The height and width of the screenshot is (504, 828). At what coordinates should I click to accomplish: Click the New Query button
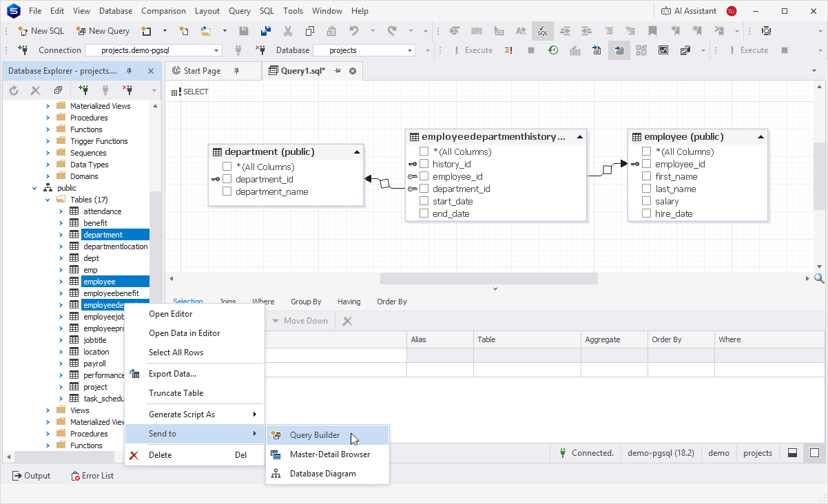point(103,31)
